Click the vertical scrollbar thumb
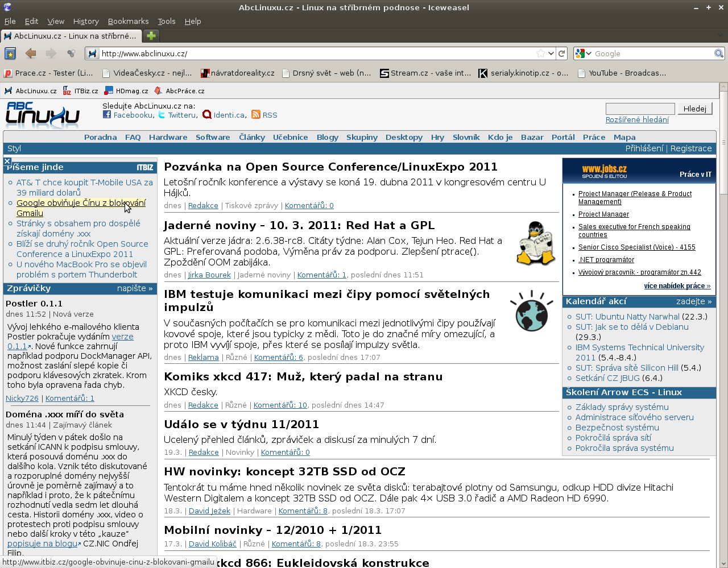 [x=723, y=142]
